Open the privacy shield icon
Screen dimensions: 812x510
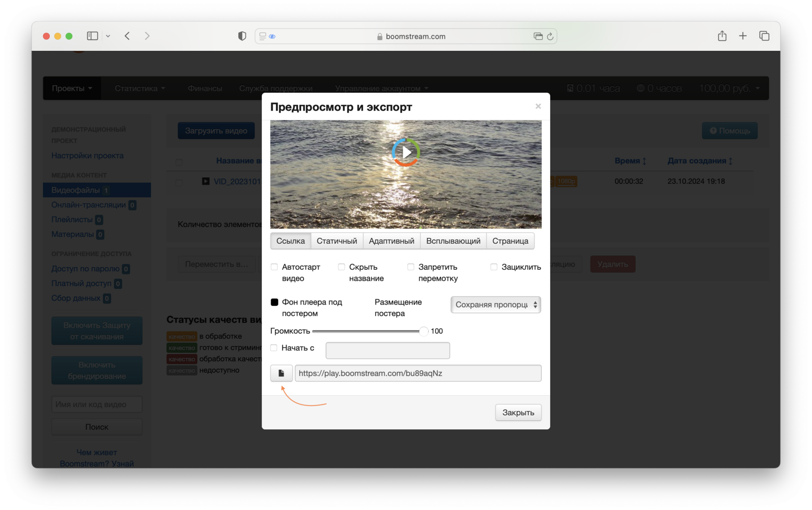point(242,36)
